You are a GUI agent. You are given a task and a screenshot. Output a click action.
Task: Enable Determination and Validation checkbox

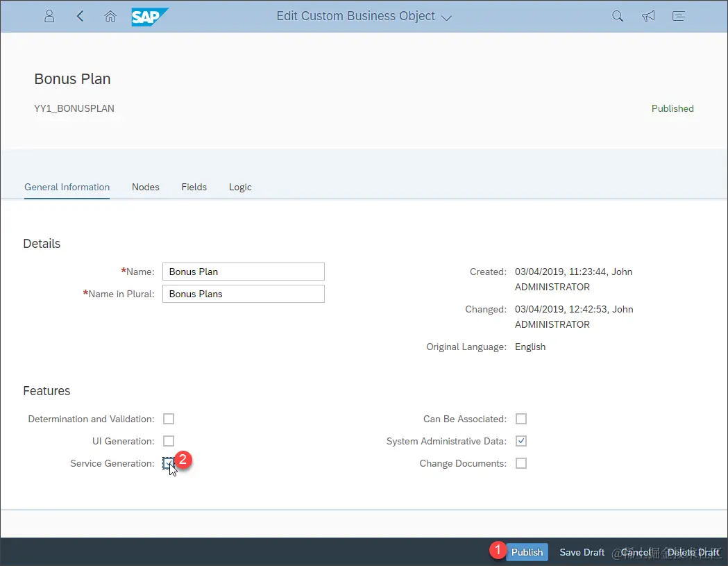[x=169, y=419]
